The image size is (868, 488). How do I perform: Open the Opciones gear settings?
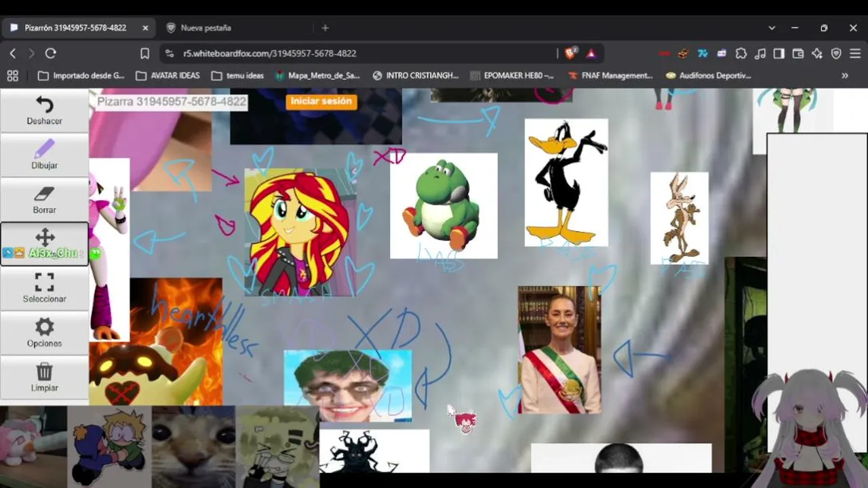(44, 333)
